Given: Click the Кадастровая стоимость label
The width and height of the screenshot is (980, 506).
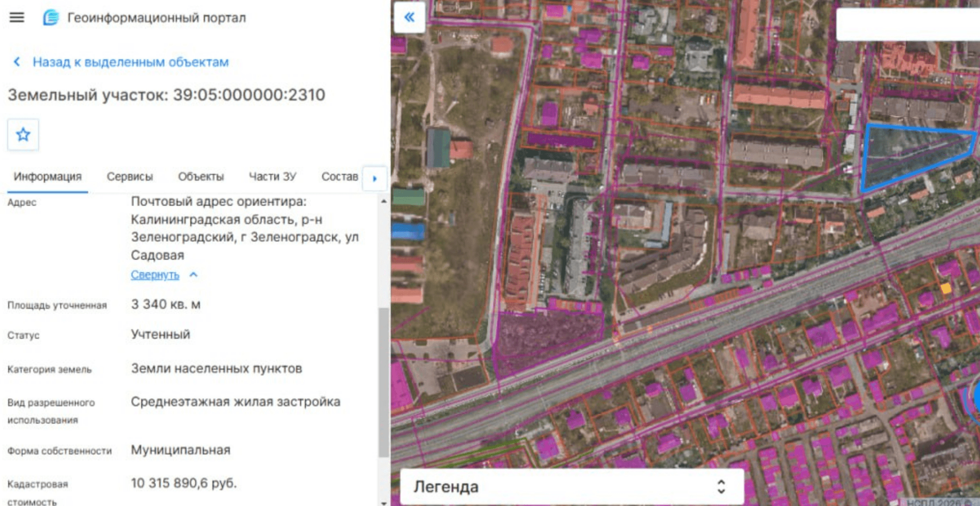Looking at the screenshot, I should point(38,493).
